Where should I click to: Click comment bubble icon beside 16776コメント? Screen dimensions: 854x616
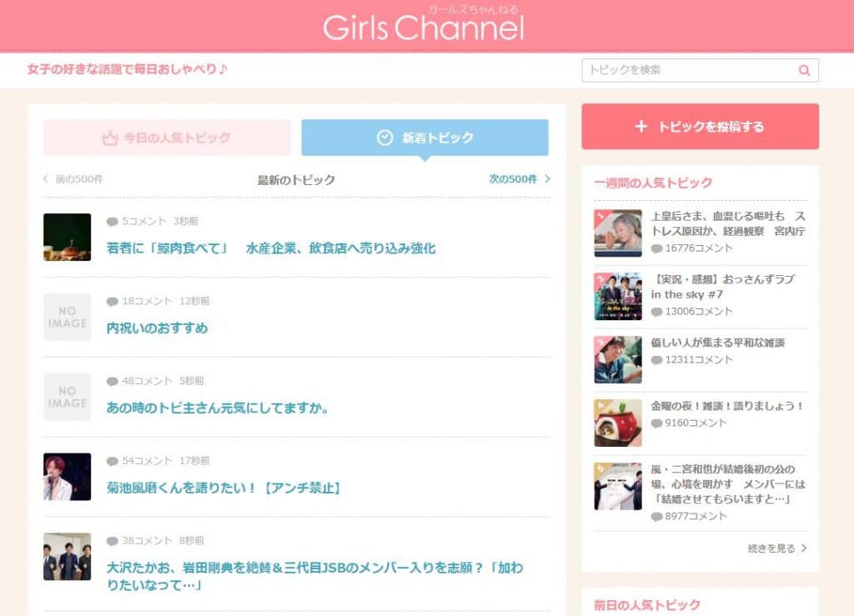(656, 248)
